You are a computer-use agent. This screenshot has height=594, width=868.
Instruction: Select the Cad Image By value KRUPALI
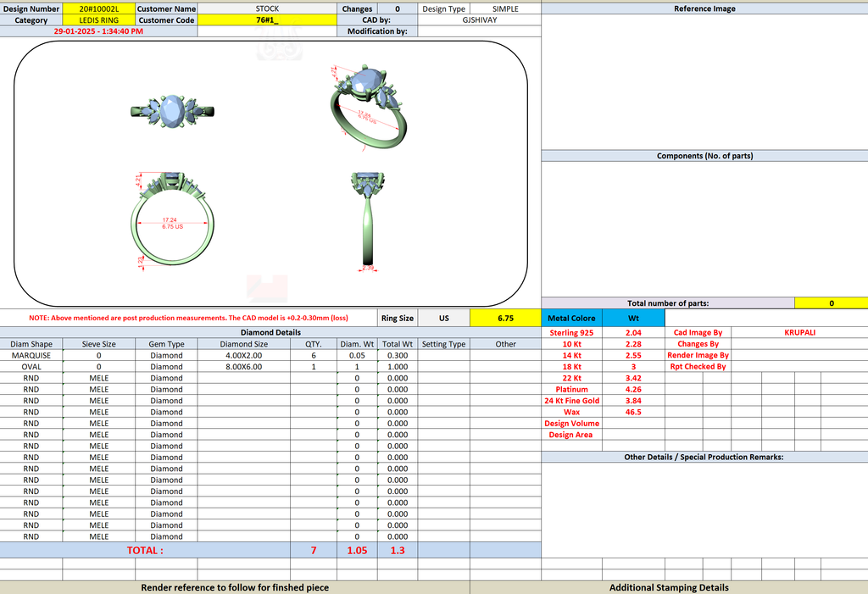799,333
